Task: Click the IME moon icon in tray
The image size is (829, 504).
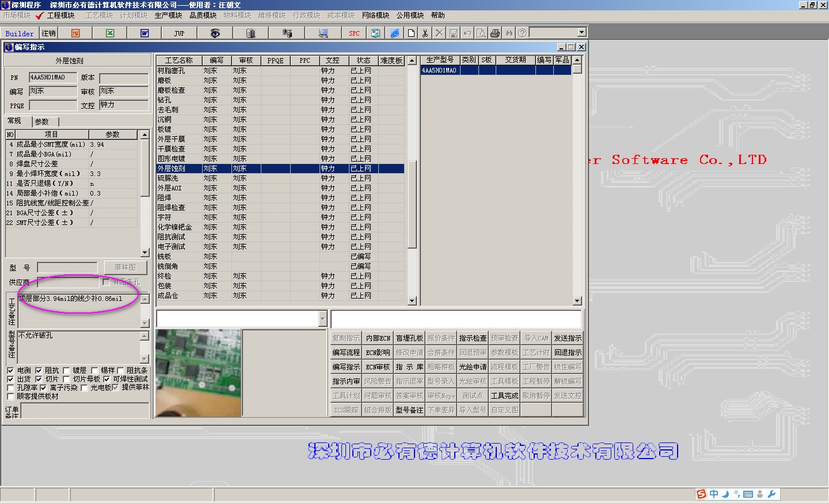Action: pos(725,494)
